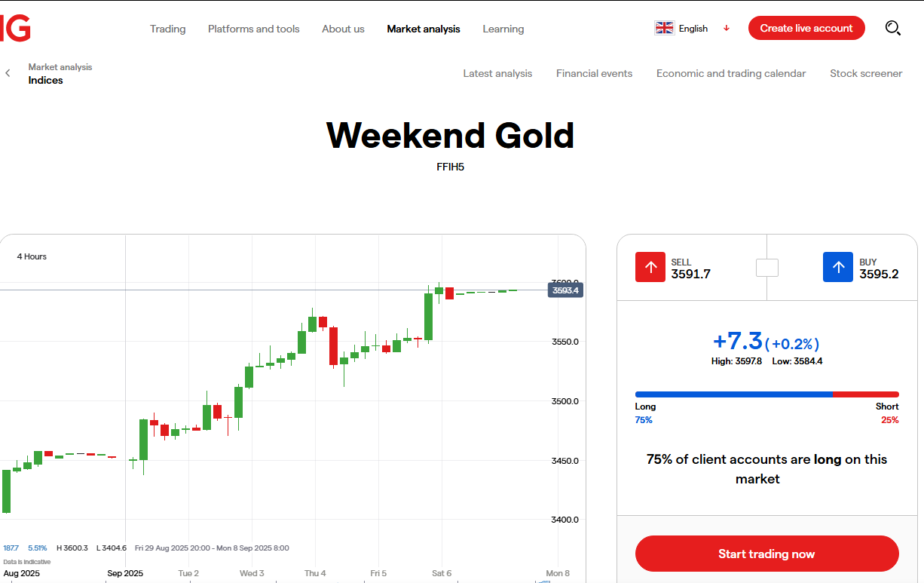The image size is (924, 583).
Task: Click the back chevron beside Market analysis
Action: coord(8,73)
